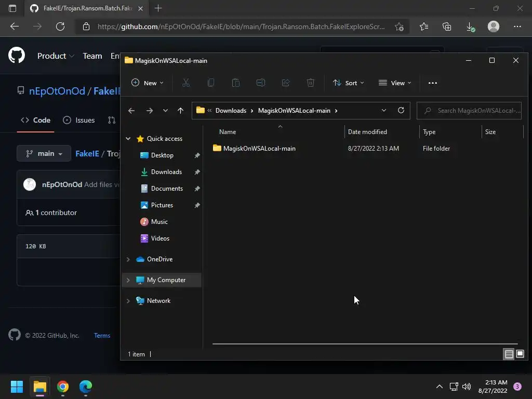Open the main branch dropdown on GitHub
The width and height of the screenshot is (532, 399).
(44, 153)
